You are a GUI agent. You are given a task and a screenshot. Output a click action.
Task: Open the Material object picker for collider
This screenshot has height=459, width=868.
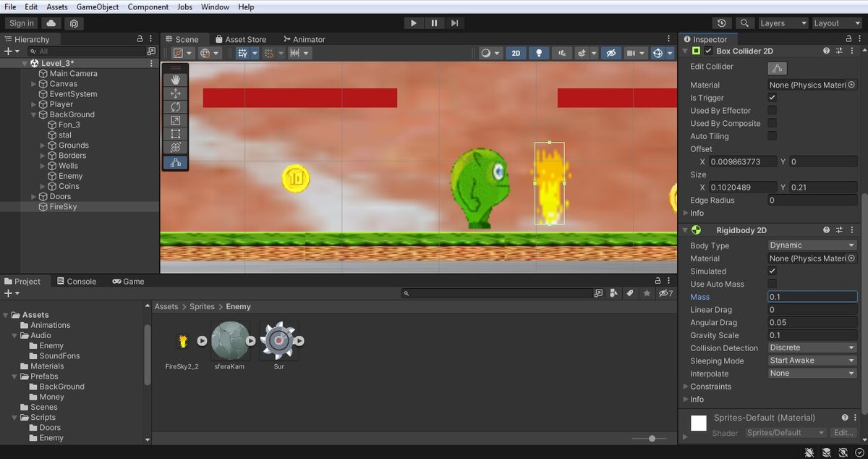851,85
